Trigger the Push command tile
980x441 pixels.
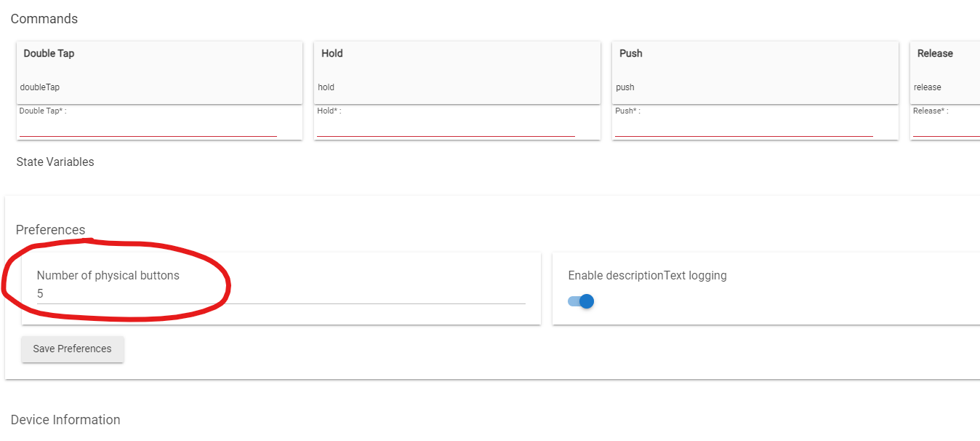click(x=755, y=73)
